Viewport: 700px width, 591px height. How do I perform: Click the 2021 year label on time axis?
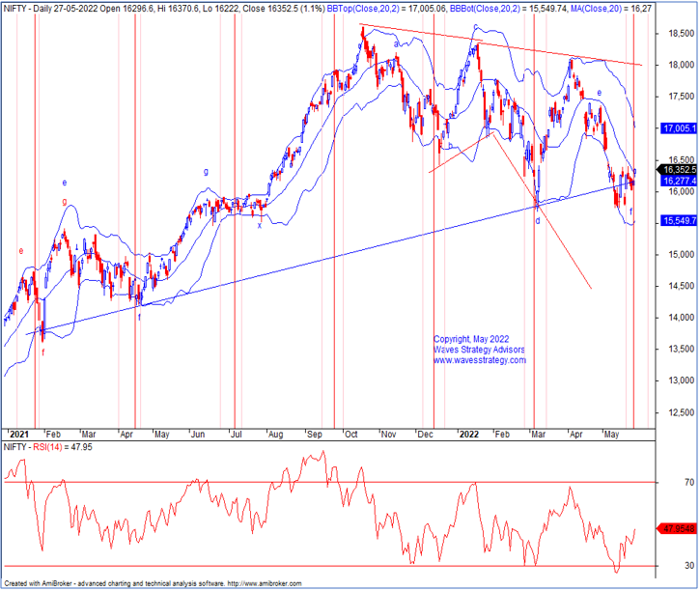[x=18, y=435]
